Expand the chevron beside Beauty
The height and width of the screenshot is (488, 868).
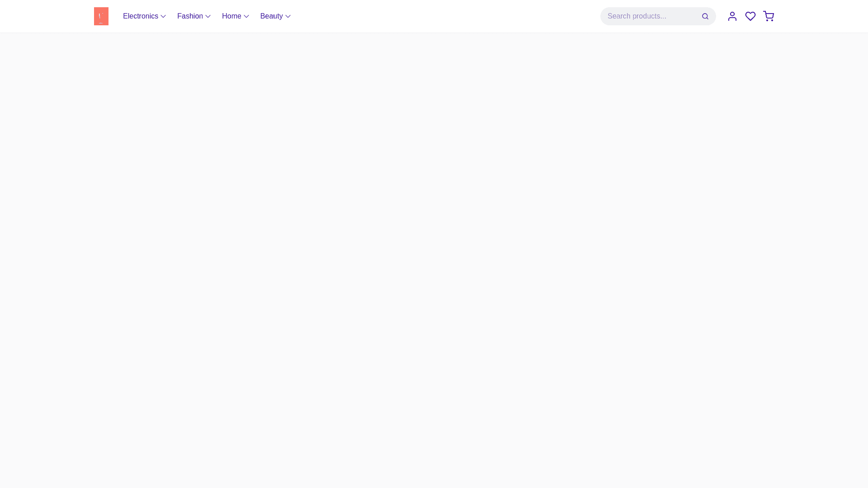[x=288, y=17]
